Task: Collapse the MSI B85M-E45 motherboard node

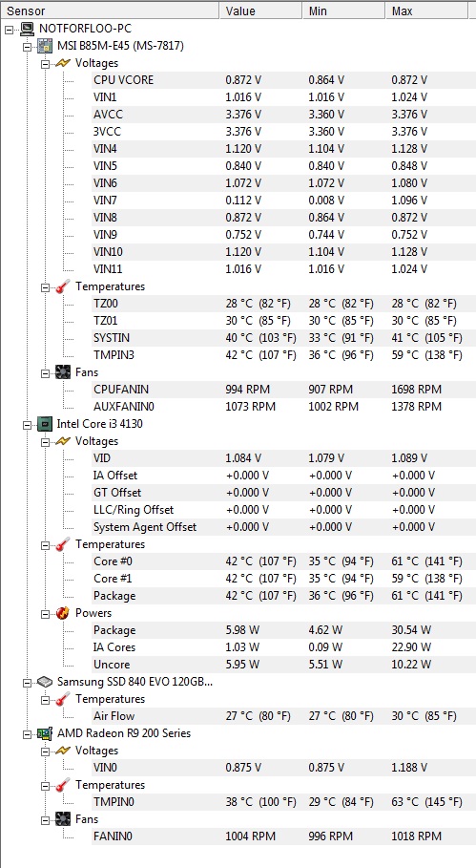Action: (27, 46)
